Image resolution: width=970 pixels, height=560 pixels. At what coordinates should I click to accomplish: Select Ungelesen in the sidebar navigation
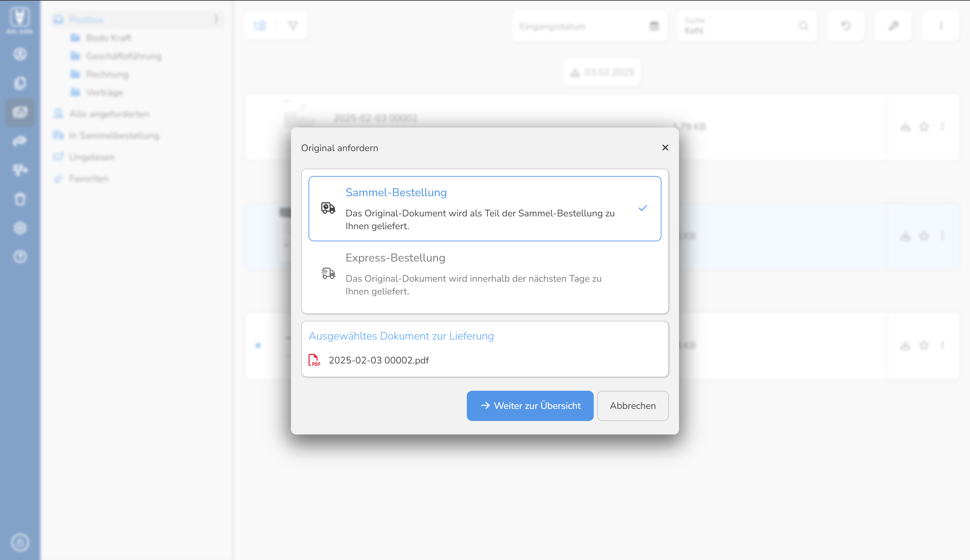point(92,156)
